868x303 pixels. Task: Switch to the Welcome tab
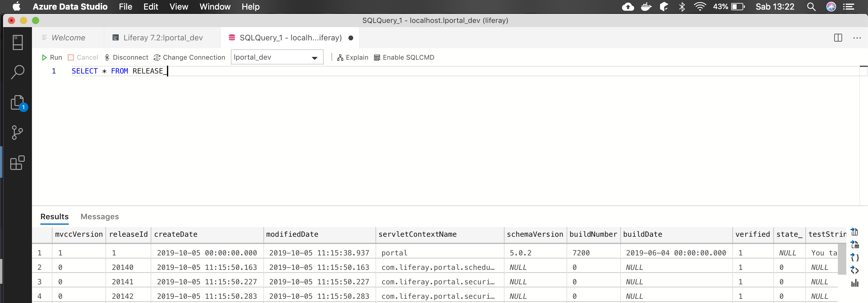68,38
